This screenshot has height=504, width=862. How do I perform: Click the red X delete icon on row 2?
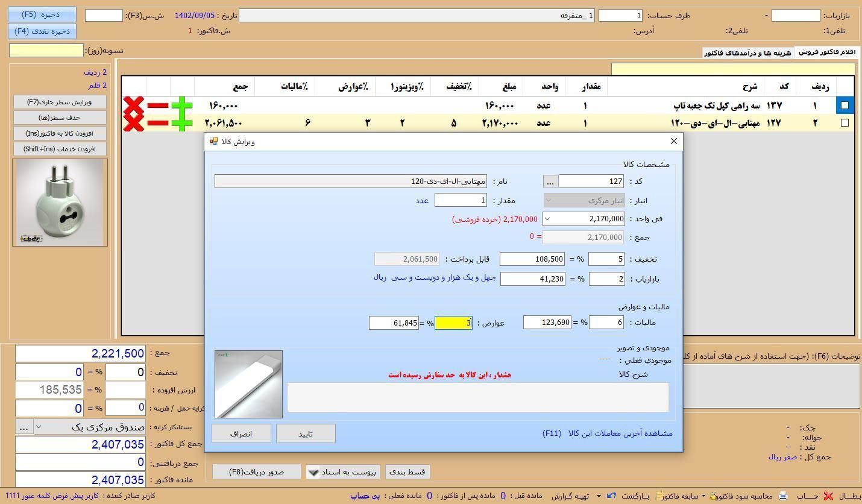pos(133,123)
